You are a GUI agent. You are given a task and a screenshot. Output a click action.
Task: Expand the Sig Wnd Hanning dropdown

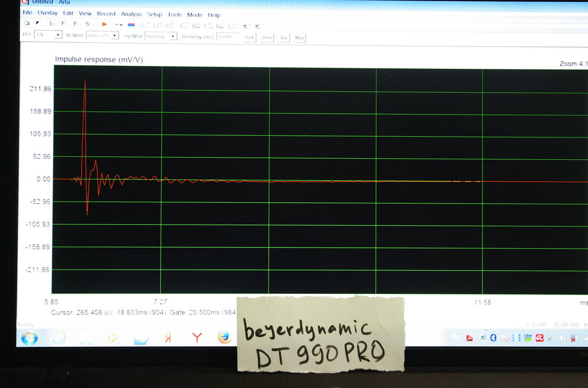tap(173, 36)
